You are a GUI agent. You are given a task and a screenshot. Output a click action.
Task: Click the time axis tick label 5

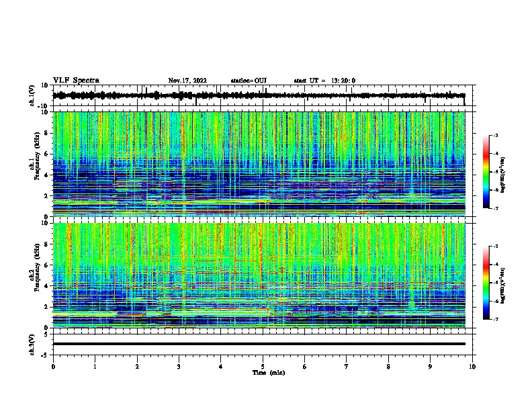coord(263,367)
